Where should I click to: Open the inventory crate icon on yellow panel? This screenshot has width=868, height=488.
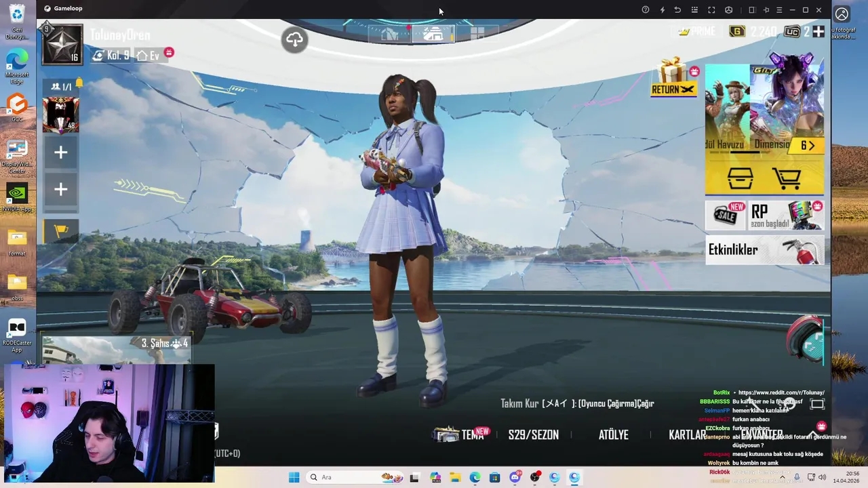tap(740, 179)
